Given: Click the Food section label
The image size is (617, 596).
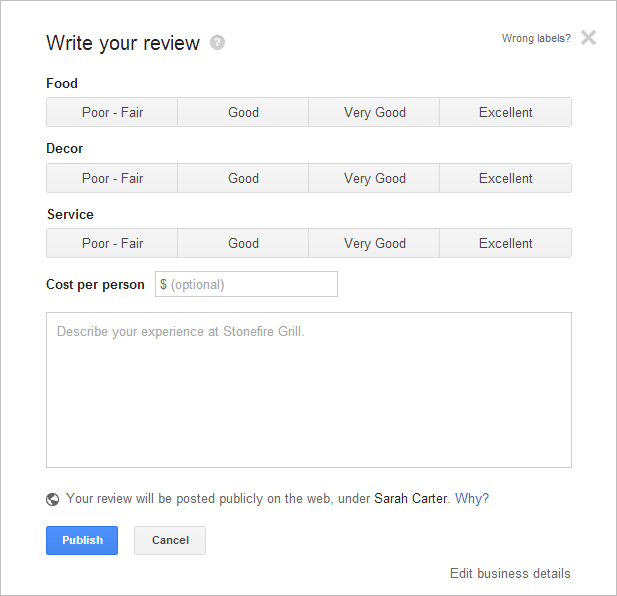Looking at the screenshot, I should [x=62, y=83].
